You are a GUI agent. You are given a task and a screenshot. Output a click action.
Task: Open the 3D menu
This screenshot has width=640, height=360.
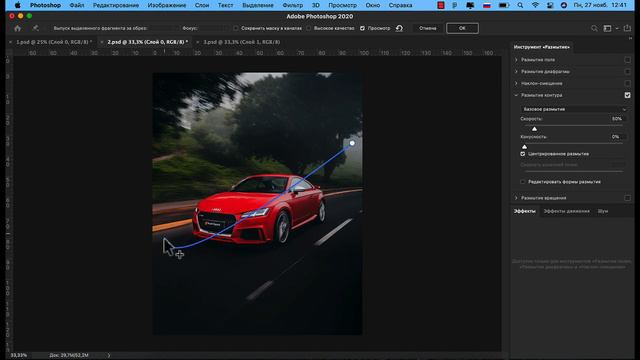[x=316, y=5]
